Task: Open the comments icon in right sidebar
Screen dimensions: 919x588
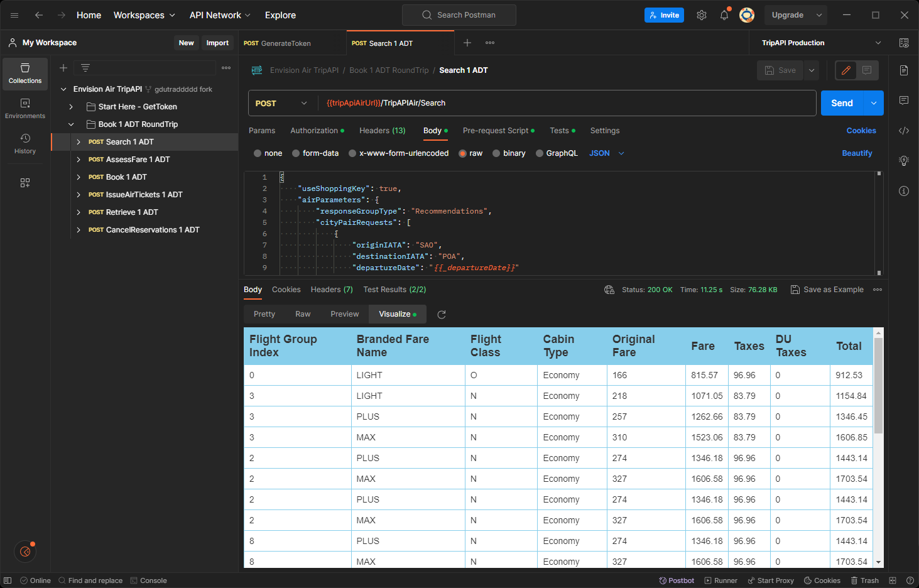Action: [x=904, y=101]
